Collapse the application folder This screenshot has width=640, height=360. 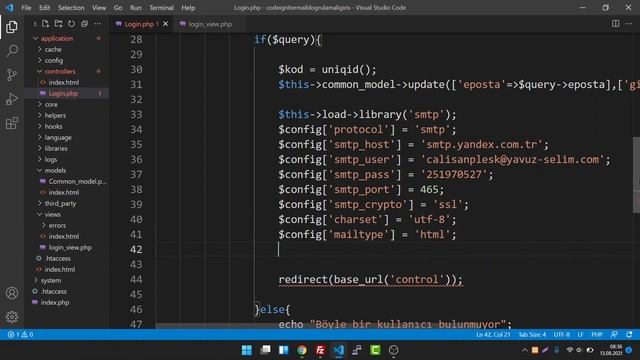tap(57, 38)
